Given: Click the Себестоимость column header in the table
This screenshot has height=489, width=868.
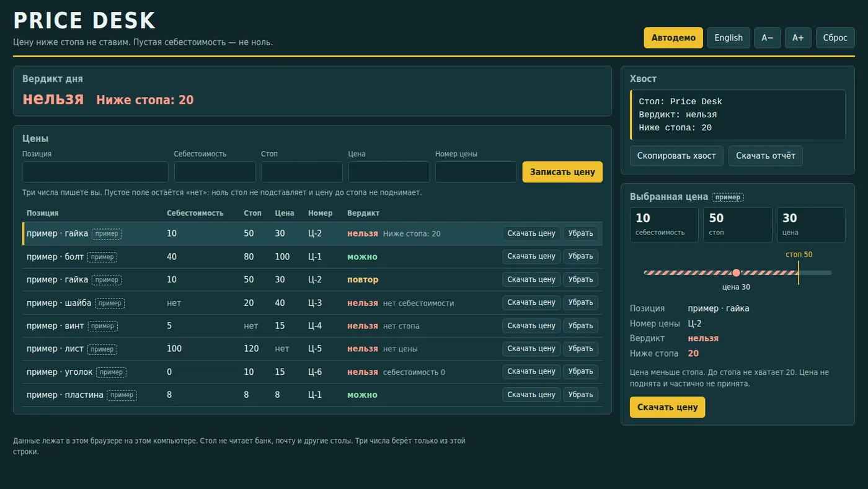Looking at the screenshot, I should (195, 213).
